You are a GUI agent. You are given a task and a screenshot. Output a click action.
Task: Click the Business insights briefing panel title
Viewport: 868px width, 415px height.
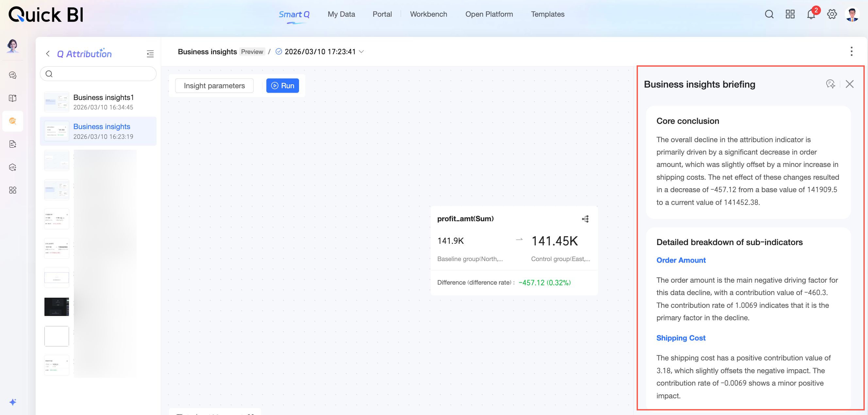pyautogui.click(x=699, y=84)
